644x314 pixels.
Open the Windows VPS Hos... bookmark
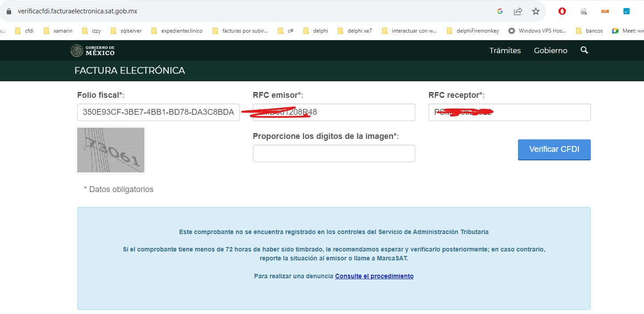[537, 31]
